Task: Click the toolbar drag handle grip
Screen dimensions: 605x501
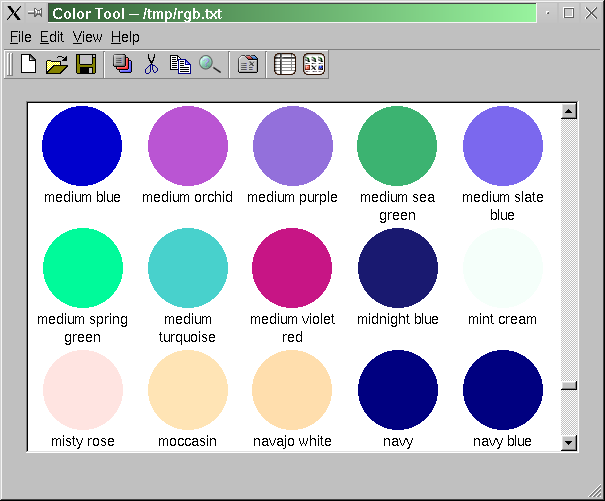Action: [x=10, y=64]
